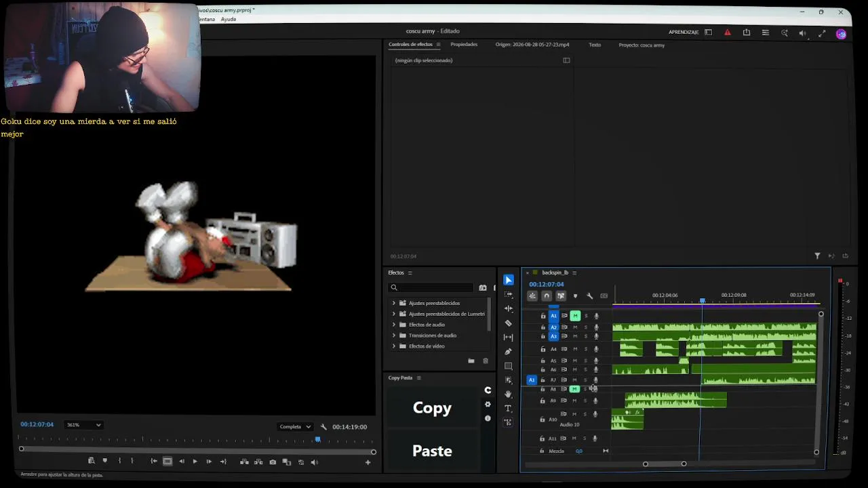868x488 pixels.
Task: Open the button editor plus icon
Action: pyautogui.click(x=368, y=462)
